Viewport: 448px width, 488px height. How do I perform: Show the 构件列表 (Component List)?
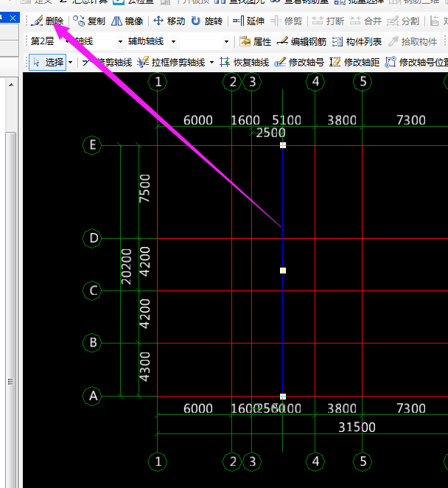pos(357,41)
